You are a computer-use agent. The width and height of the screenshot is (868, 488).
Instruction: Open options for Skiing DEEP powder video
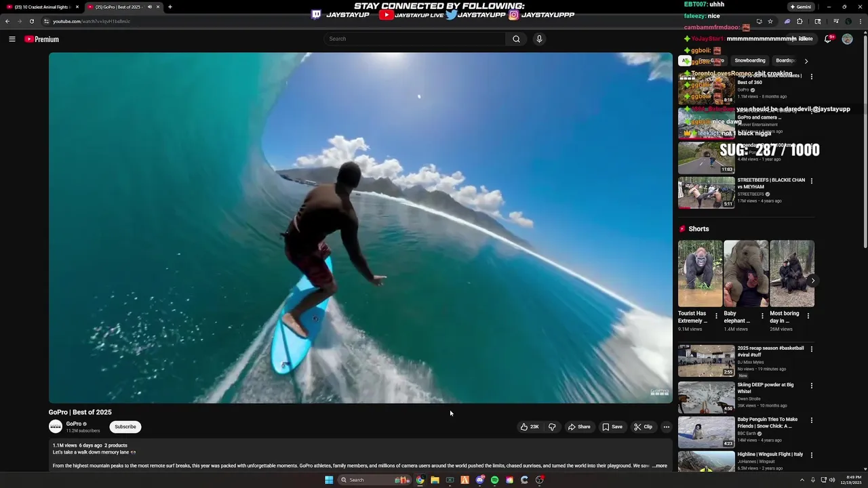click(x=812, y=386)
